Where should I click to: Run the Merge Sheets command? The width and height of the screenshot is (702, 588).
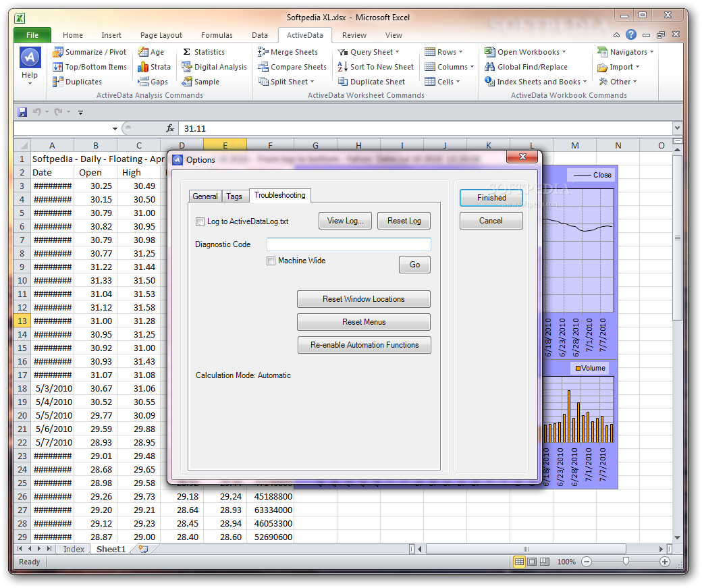pyautogui.click(x=288, y=52)
